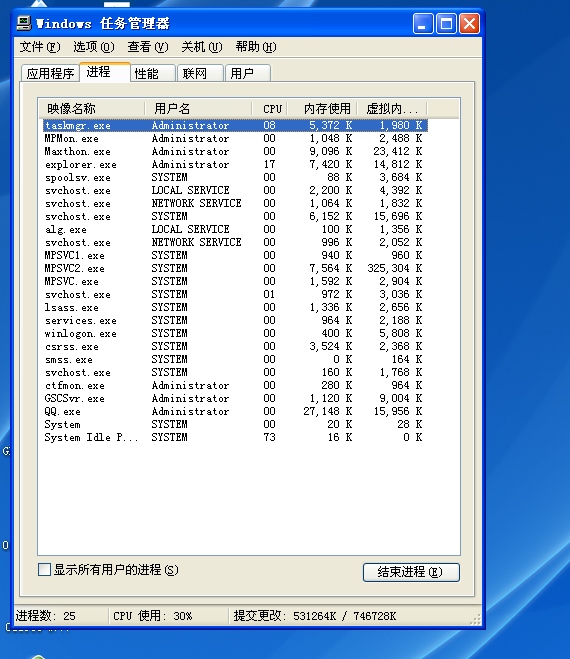Switch to the 性能 tab

click(153, 74)
